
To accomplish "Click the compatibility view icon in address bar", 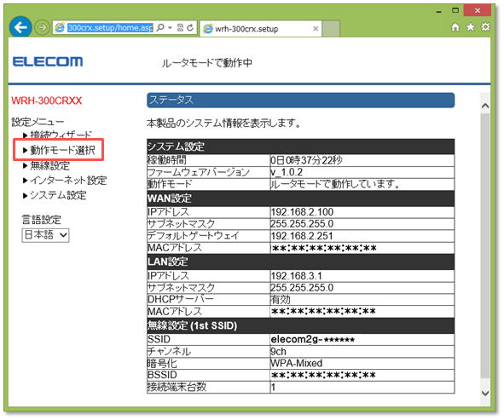I will 180,28.
